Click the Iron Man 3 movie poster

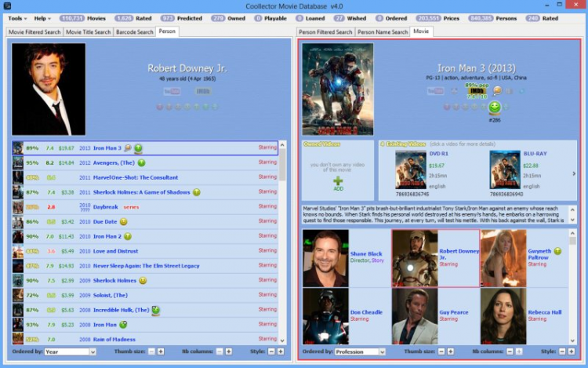pyautogui.click(x=337, y=89)
